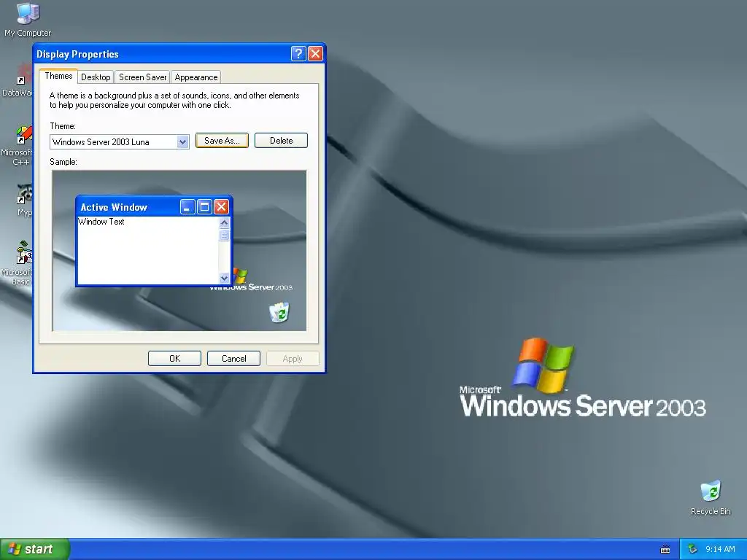Screen dimensions: 747x560
Task: Select the raccoon Myp shortcut icon
Action: (x=24, y=200)
